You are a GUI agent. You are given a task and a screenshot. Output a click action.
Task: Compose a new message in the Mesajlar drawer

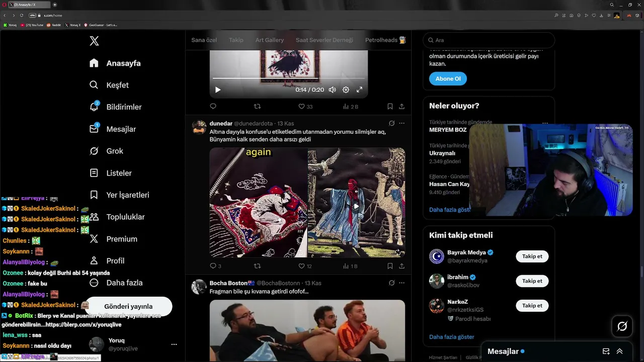[x=606, y=351]
